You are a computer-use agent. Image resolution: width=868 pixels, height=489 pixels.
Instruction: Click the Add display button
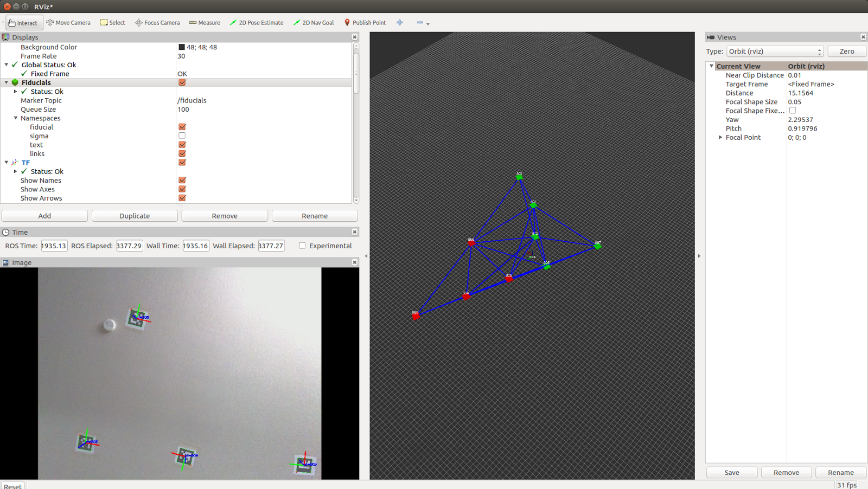tap(44, 216)
